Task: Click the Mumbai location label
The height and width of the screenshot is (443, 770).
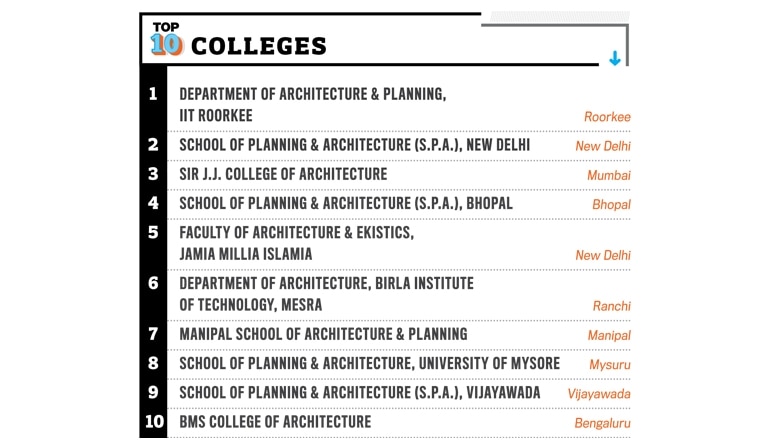Action: [609, 175]
